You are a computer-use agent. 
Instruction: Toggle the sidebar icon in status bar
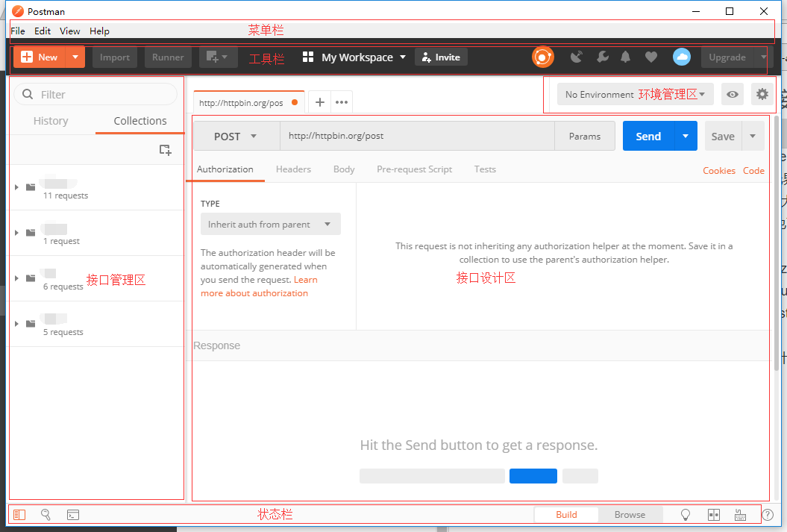coord(19,514)
